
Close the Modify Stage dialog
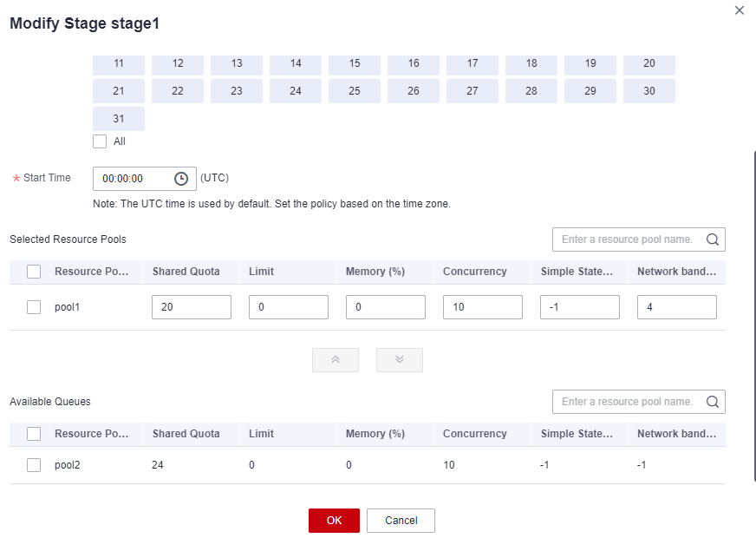click(x=740, y=10)
